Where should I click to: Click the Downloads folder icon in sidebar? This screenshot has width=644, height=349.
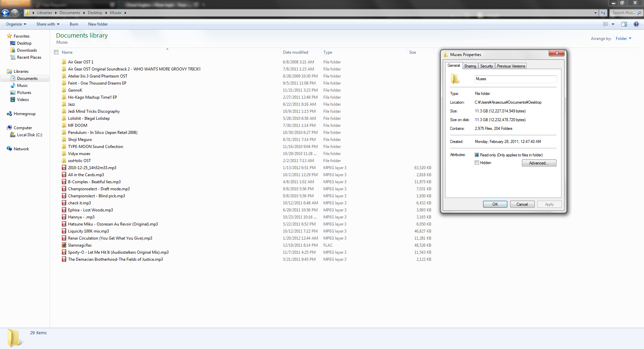point(13,50)
